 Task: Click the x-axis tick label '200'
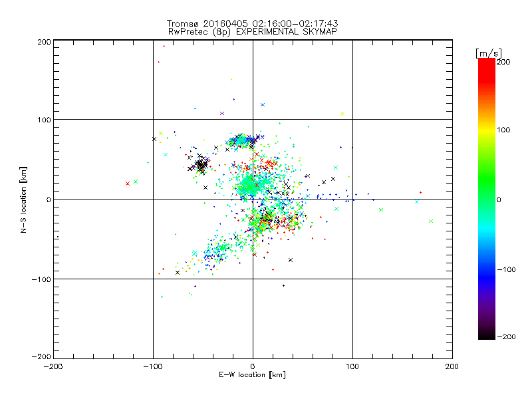coord(452,366)
